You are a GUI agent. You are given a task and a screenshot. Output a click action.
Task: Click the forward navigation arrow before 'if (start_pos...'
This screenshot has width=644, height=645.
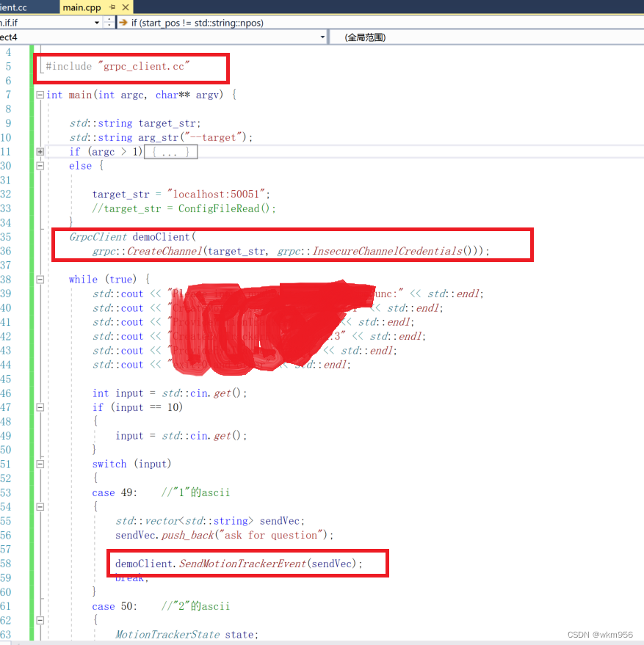coord(124,23)
